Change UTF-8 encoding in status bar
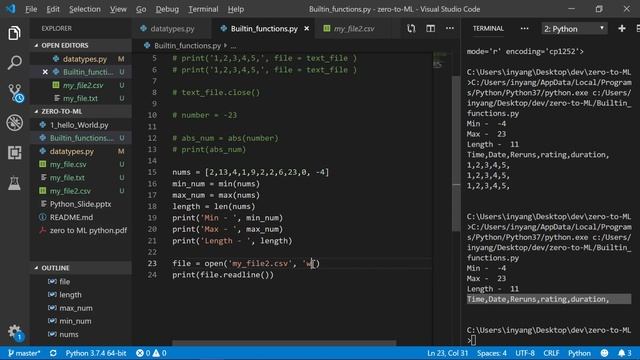This screenshot has height=360, width=640. 525,353
